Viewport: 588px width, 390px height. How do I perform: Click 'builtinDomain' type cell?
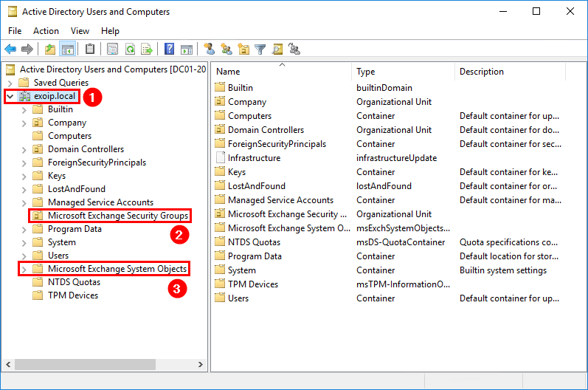click(384, 87)
